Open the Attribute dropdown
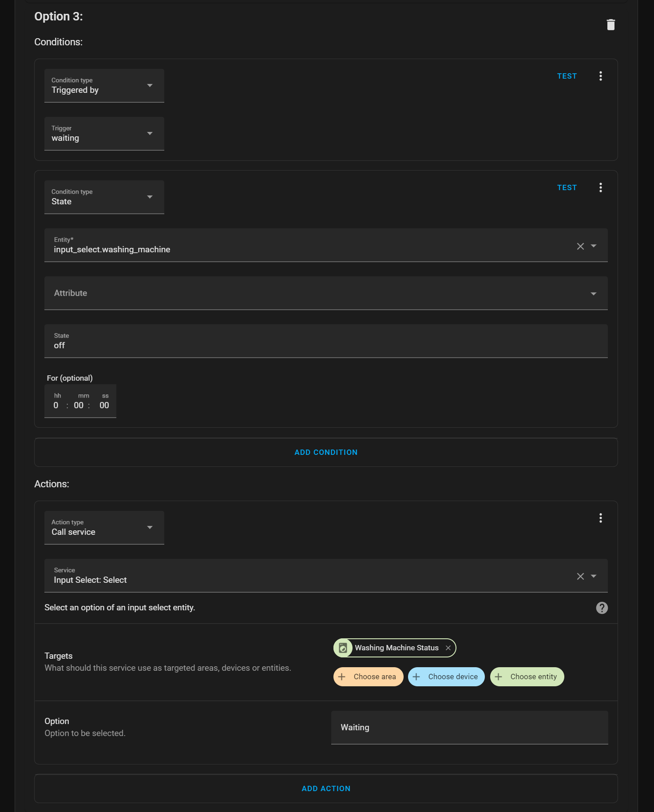The image size is (654, 812). tap(326, 293)
